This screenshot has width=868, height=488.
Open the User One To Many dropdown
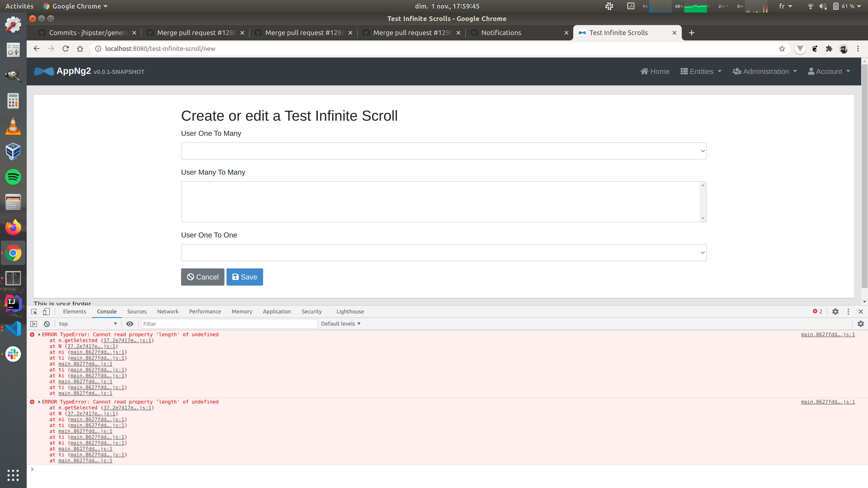pyautogui.click(x=443, y=151)
